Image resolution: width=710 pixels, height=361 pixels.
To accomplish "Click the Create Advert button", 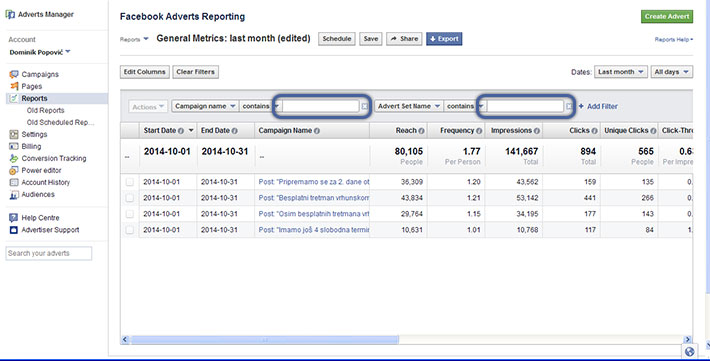I will point(667,16).
